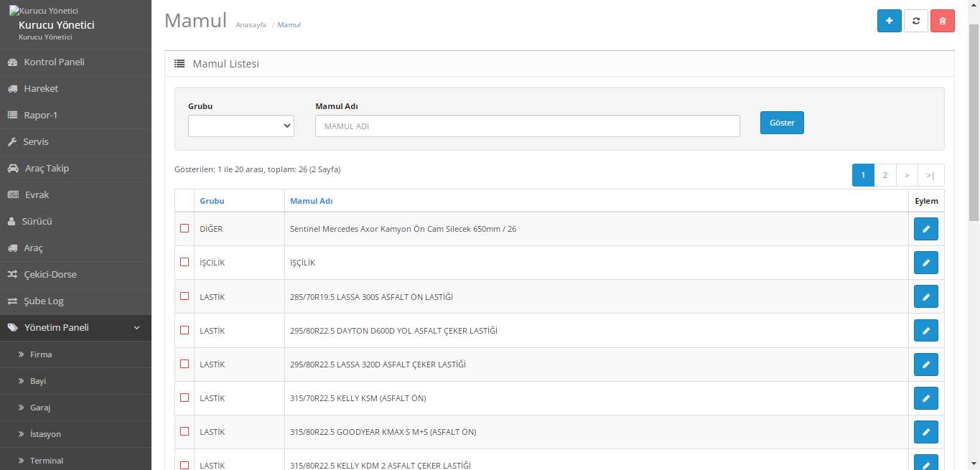
Task: Click the Şube Log exchange icon
Action: pos(12,301)
